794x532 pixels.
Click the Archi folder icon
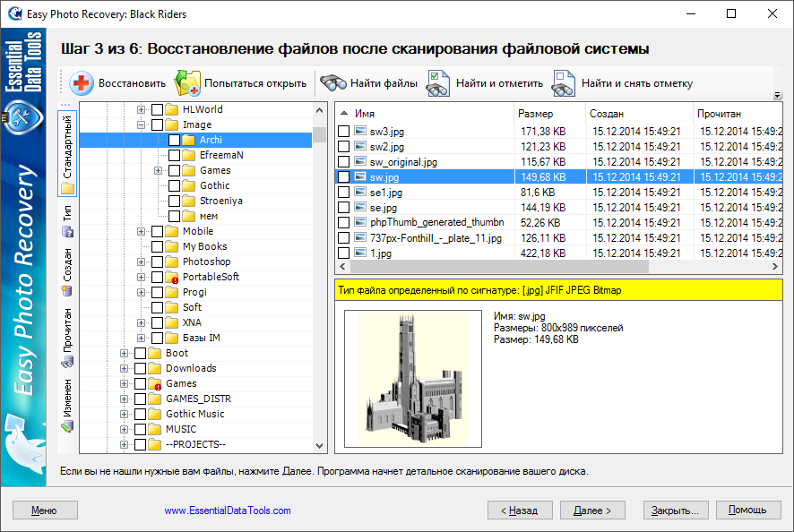189,140
